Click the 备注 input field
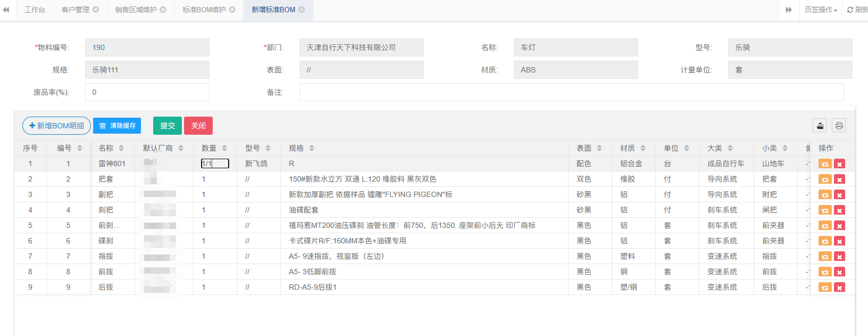Screen dimensions: 868x336 coord(571,92)
